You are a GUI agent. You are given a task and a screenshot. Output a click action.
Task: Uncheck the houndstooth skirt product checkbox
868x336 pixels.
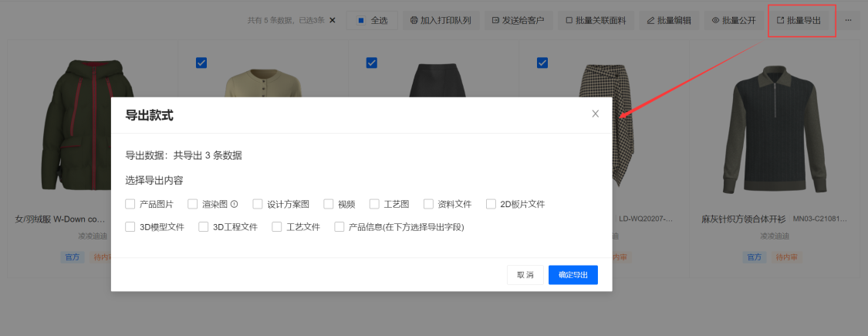pyautogui.click(x=542, y=63)
